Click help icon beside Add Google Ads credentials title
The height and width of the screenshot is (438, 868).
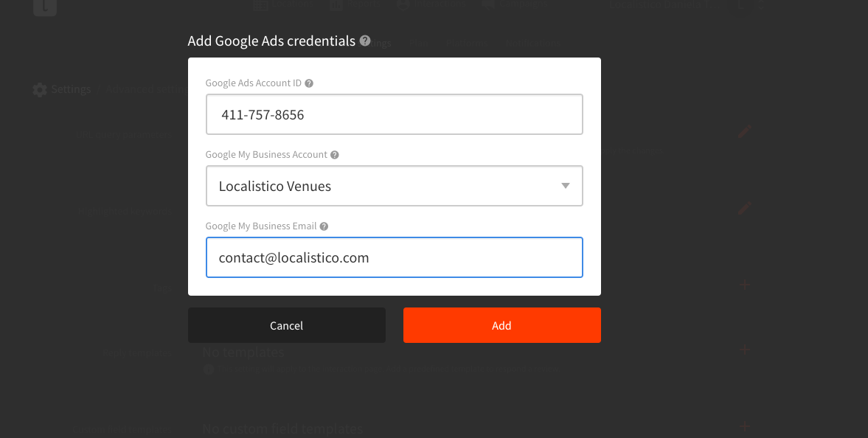[365, 41]
